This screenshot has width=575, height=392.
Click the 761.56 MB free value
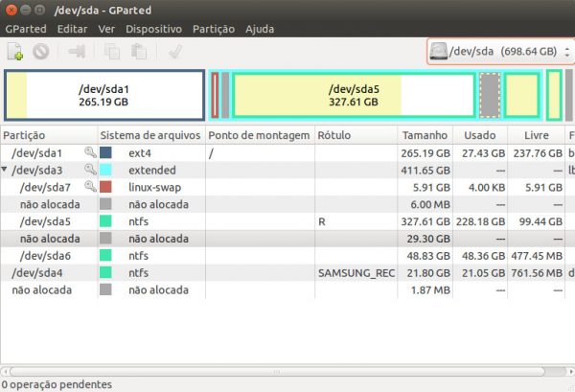click(x=537, y=273)
